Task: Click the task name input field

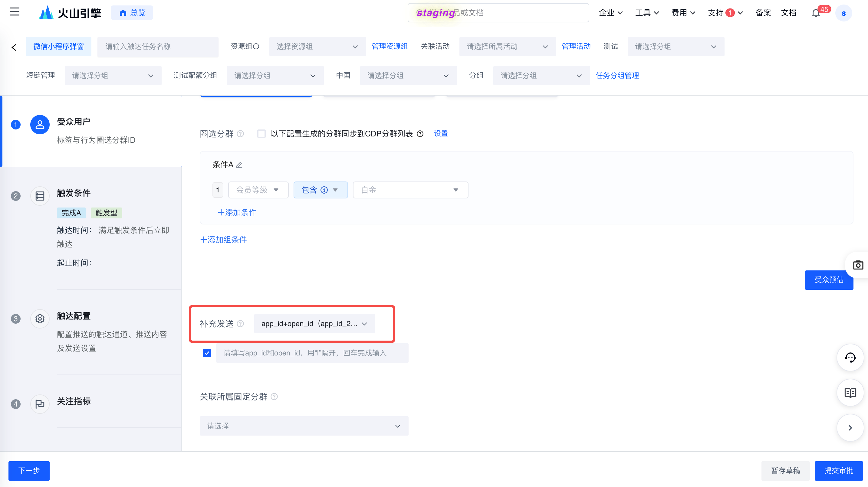Action: point(158,47)
